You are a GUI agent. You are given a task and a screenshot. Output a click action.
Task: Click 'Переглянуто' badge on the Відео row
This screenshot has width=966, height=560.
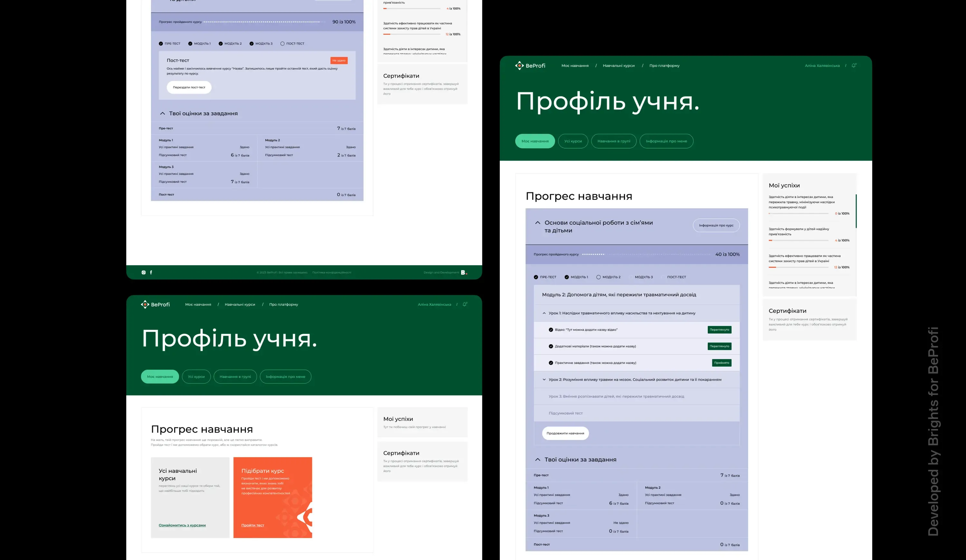(x=719, y=330)
